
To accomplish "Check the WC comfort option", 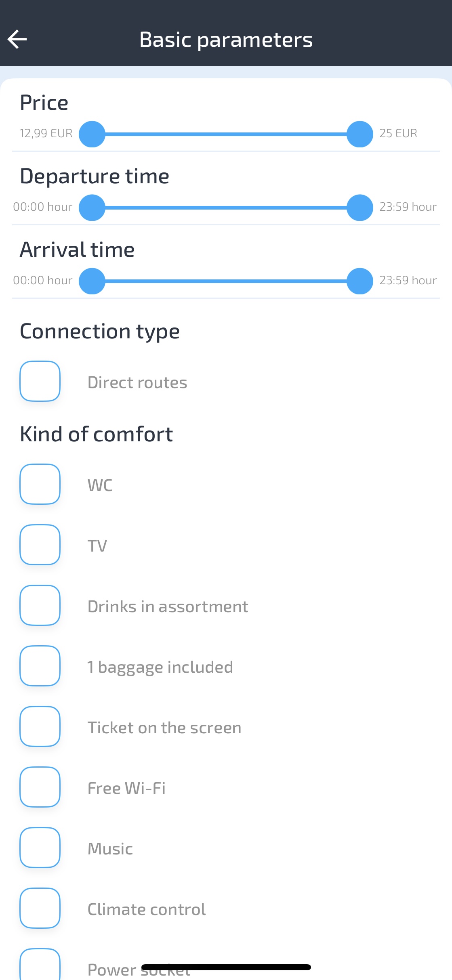I will click(x=40, y=484).
